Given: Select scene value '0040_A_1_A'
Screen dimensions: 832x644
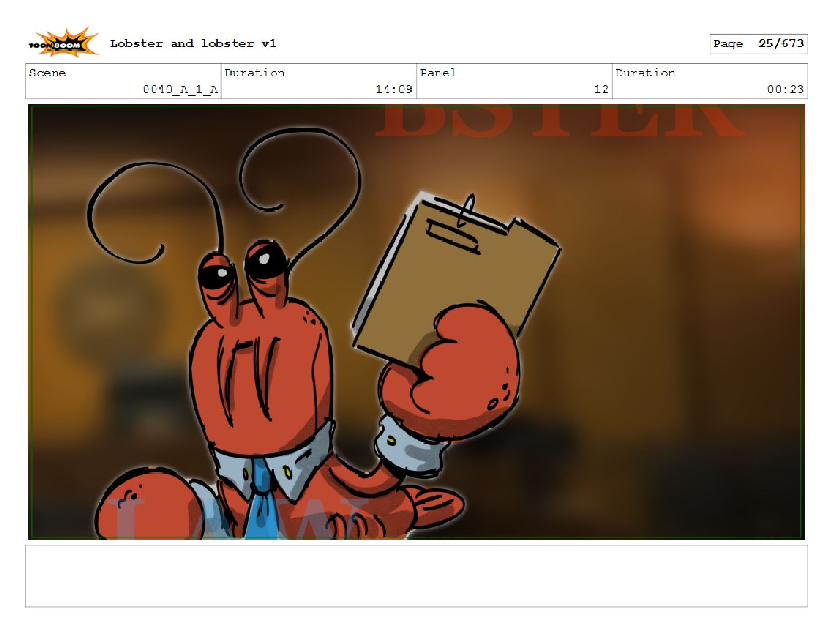Looking at the screenshot, I should coord(180,89).
